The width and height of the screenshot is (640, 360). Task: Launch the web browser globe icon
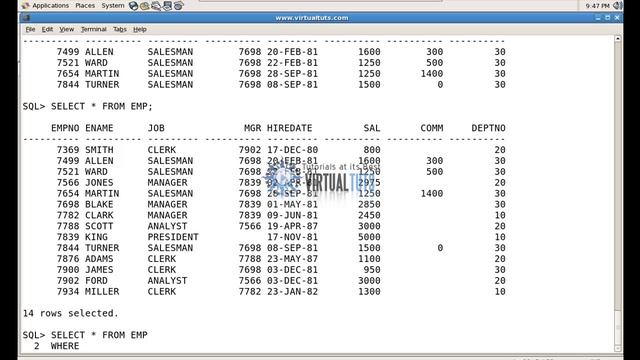pos(133,6)
